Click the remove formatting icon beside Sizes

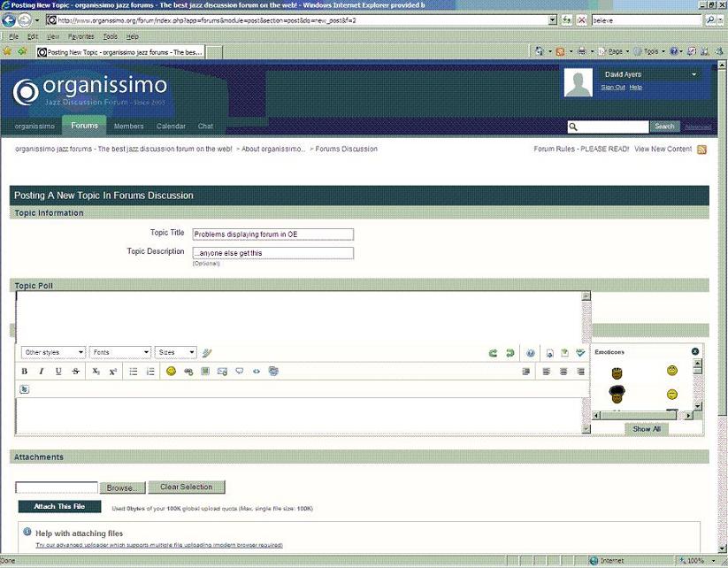(207, 353)
